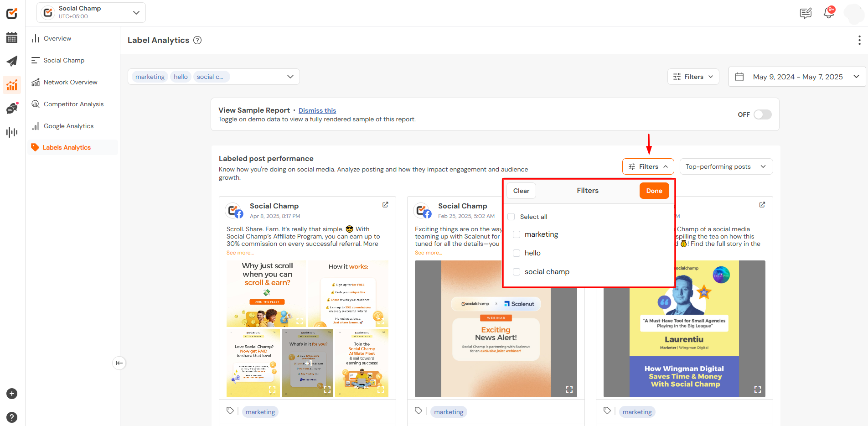This screenshot has width=868, height=426.
Task: Click the Dismiss this link
Action: click(317, 110)
